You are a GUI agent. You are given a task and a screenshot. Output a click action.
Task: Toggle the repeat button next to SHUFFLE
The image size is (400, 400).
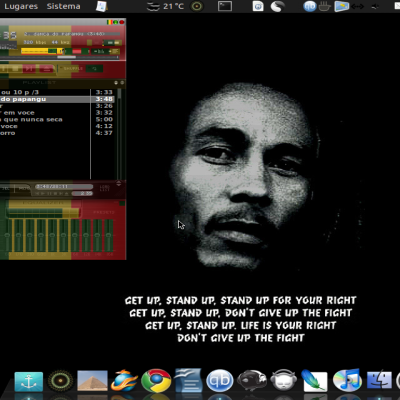click(95, 68)
